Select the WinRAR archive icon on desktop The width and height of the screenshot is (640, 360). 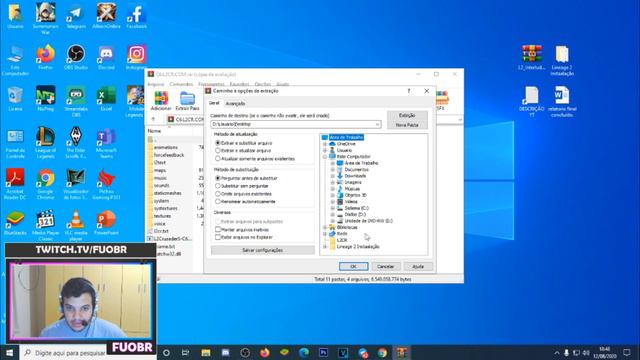(x=532, y=57)
